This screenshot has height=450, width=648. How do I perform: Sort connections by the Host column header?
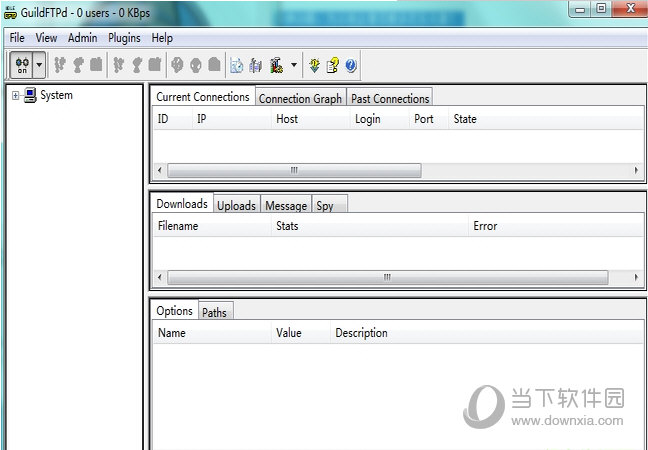[x=310, y=119]
